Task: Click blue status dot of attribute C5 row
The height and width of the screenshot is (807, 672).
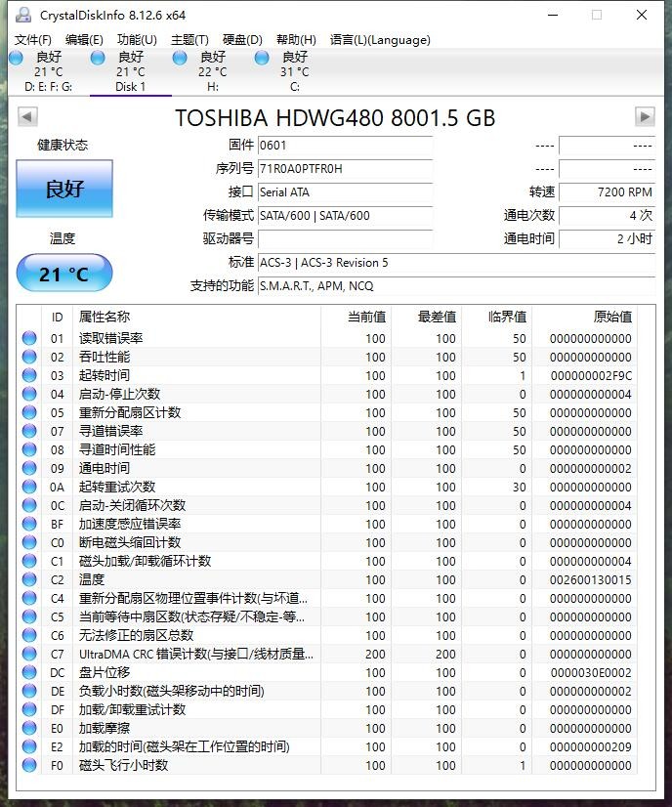Action: point(29,616)
